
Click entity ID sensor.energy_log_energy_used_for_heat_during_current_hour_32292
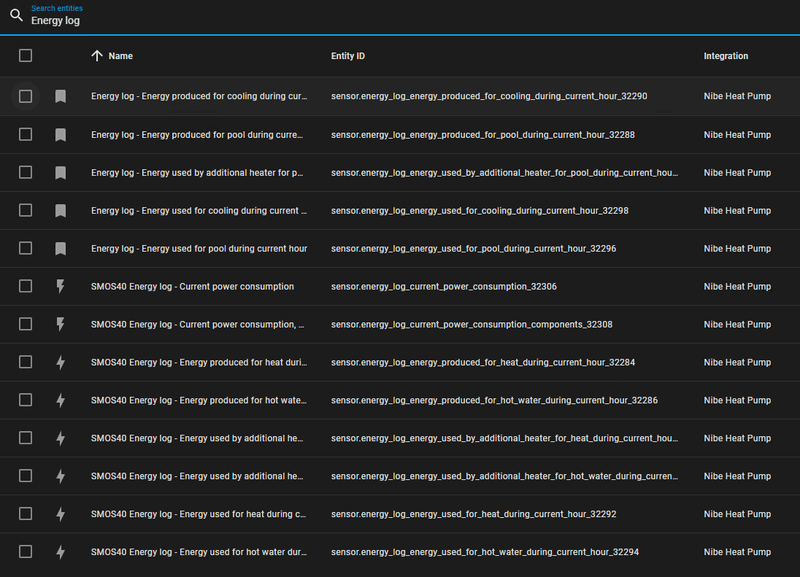[x=473, y=514]
